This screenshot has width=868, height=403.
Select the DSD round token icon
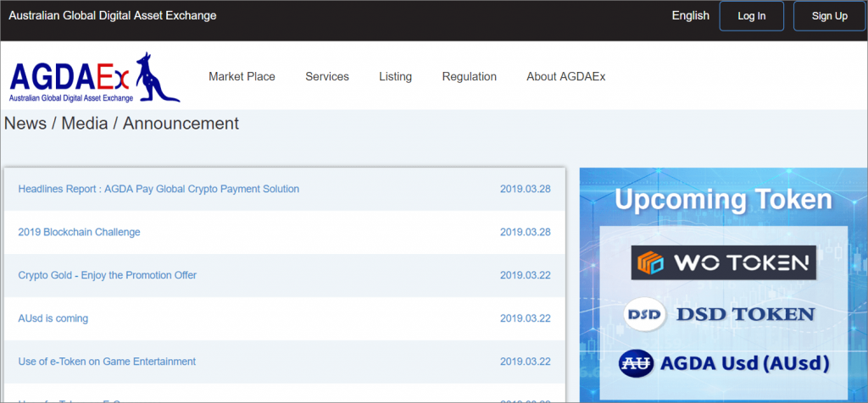[645, 315]
